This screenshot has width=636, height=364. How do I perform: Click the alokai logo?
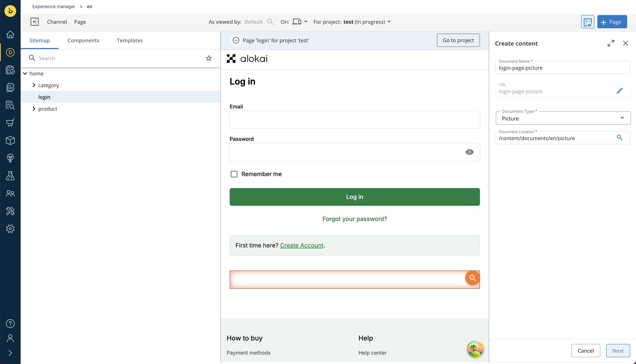[247, 58]
